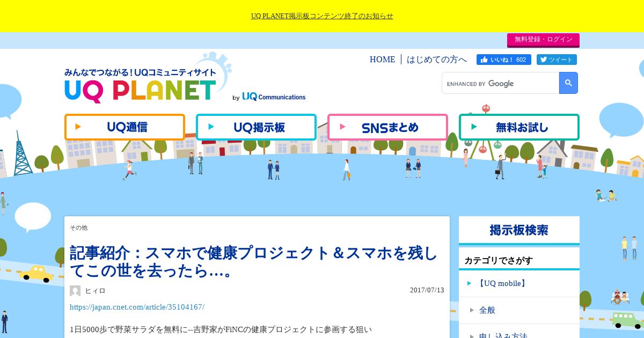Open the 無料登録・ログイン button
The height and width of the screenshot is (338, 644).
click(543, 40)
